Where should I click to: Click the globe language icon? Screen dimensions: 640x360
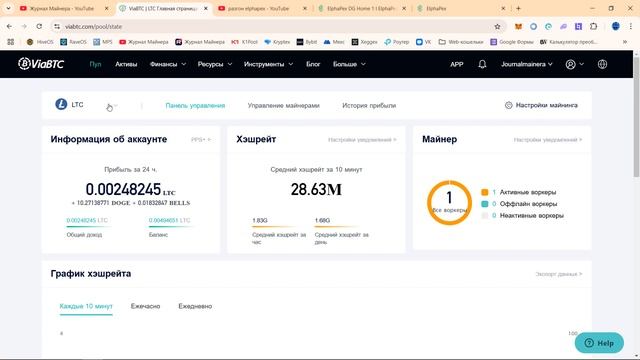602,64
